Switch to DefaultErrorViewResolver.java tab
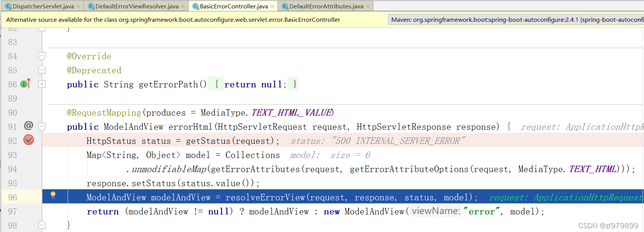The image size is (644, 232). coord(137,6)
